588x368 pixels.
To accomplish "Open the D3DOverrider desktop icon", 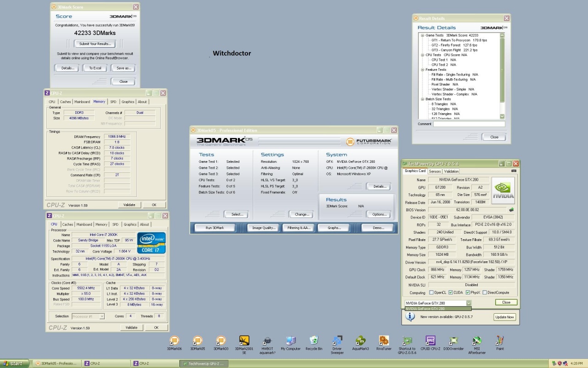I will 453,341.
